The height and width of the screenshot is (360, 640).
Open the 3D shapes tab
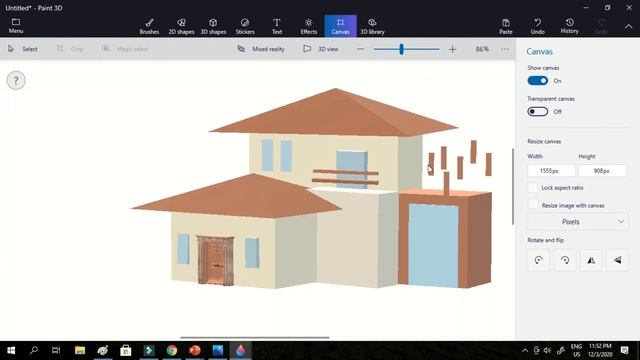click(x=213, y=26)
